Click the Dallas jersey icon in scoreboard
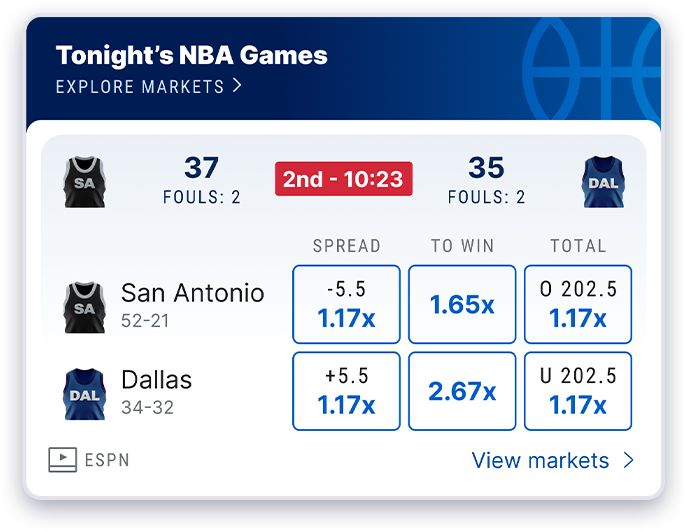This screenshot has height=531, width=687. point(603,182)
